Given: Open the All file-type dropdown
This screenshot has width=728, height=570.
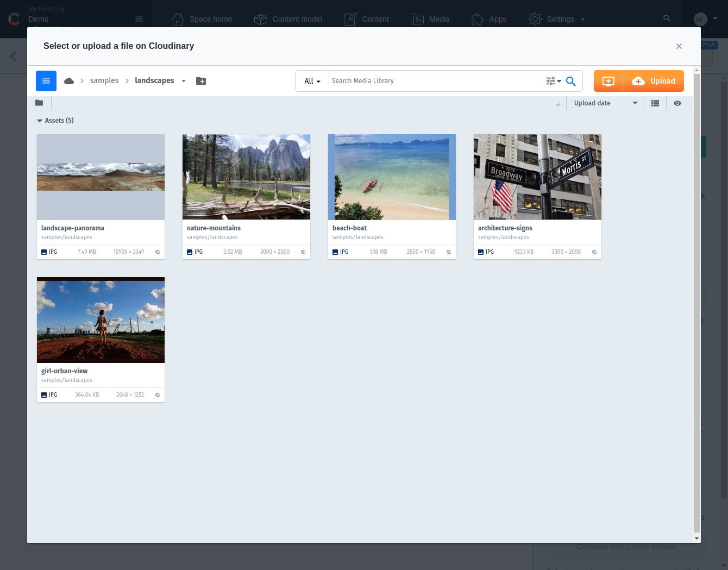Looking at the screenshot, I should click(312, 80).
